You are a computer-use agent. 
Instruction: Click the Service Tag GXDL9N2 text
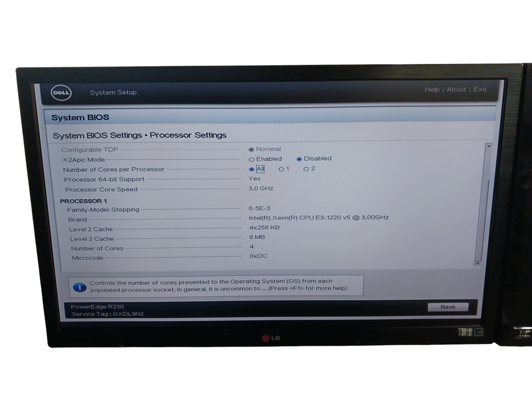pos(108,314)
